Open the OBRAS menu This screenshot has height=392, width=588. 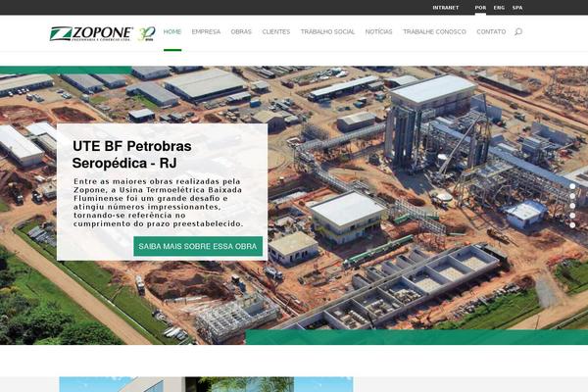coord(241,32)
